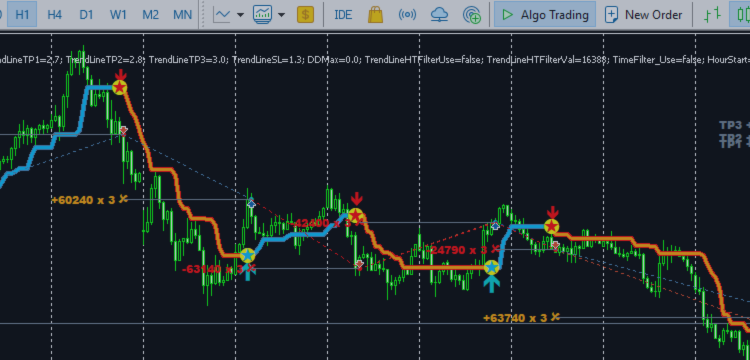Screen dimensions: 750x360
Task: Click the first red star sell signal marker
Action: [x=120, y=87]
